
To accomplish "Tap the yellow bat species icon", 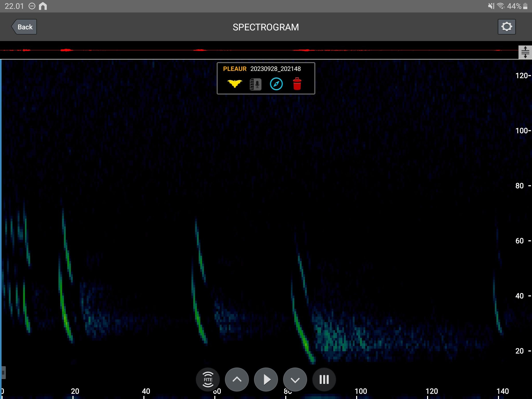I will click(x=235, y=84).
